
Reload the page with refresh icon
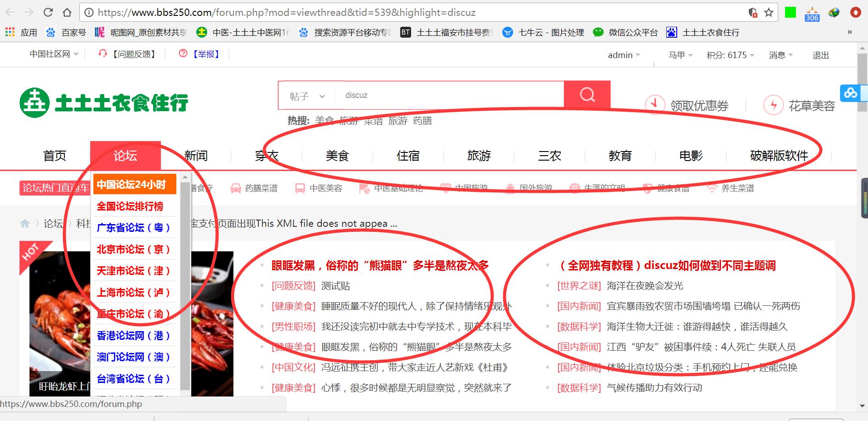[x=48, y=12]
